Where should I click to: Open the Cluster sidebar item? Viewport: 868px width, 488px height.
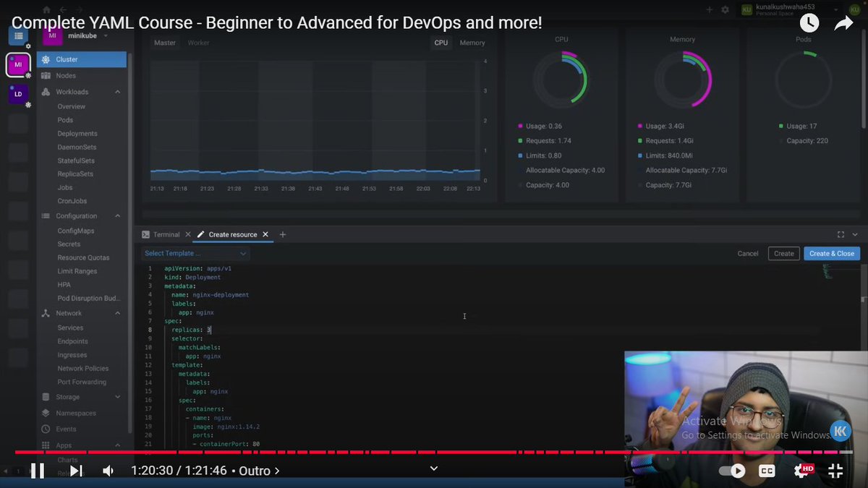(82, 59)
